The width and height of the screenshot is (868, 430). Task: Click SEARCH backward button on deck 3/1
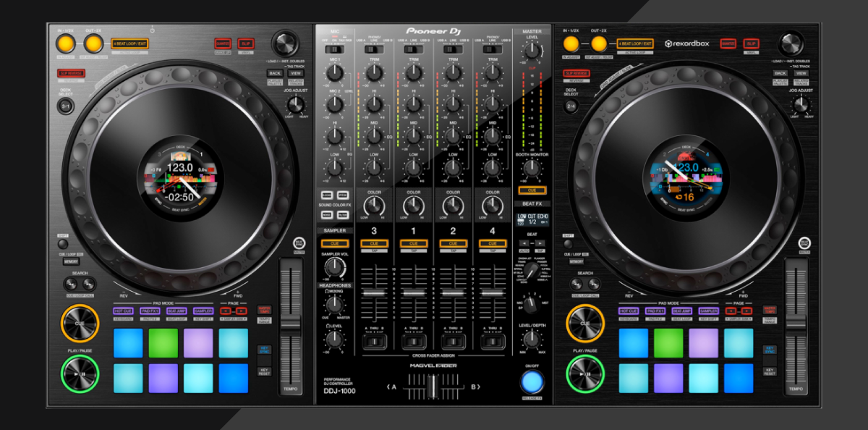pyautogui.click(x=71, y=284)
